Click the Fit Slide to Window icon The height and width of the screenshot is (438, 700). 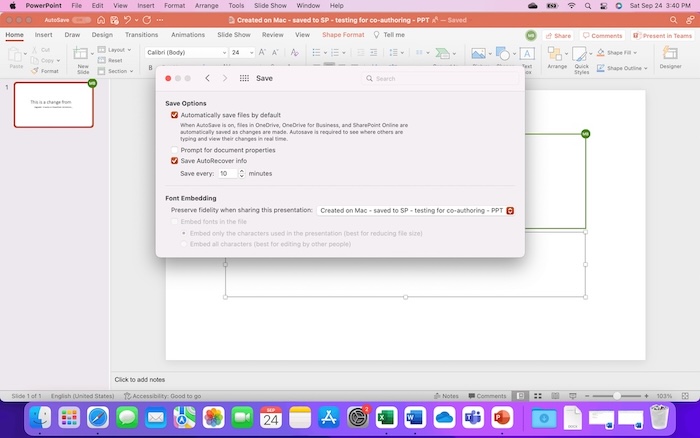coord(685,396)
